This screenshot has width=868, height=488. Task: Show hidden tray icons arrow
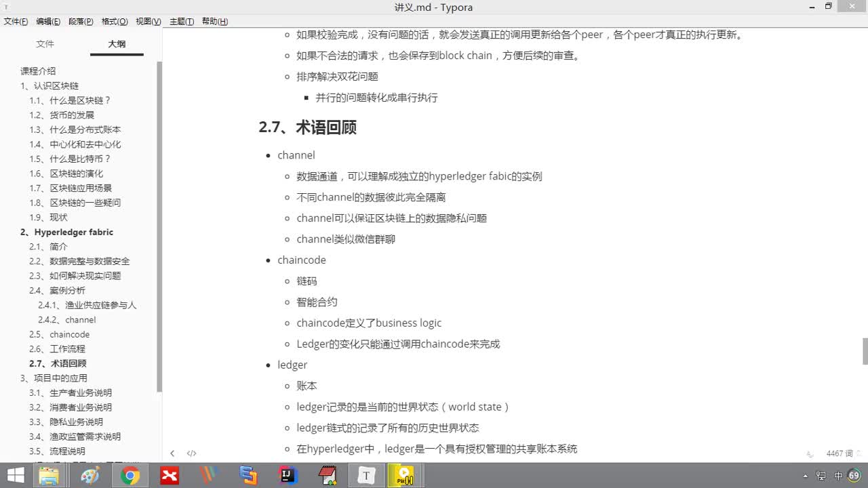(x=806, y=476)
